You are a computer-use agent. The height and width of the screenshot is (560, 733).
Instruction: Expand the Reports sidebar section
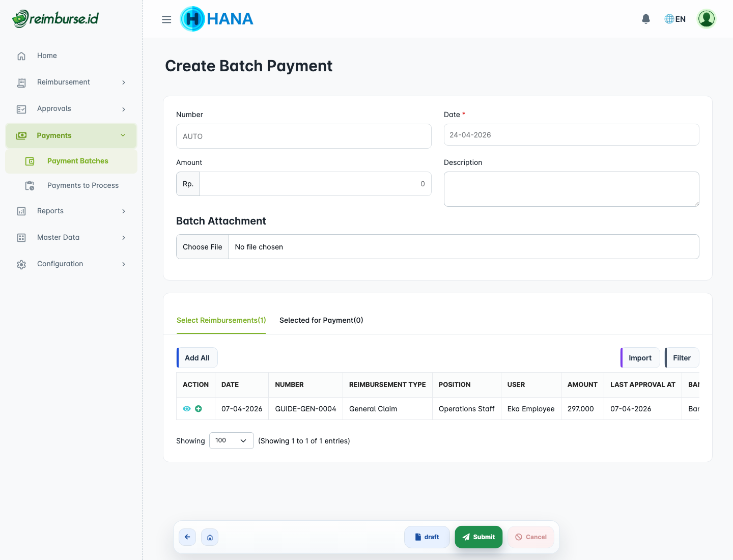(x=50, y=211)
